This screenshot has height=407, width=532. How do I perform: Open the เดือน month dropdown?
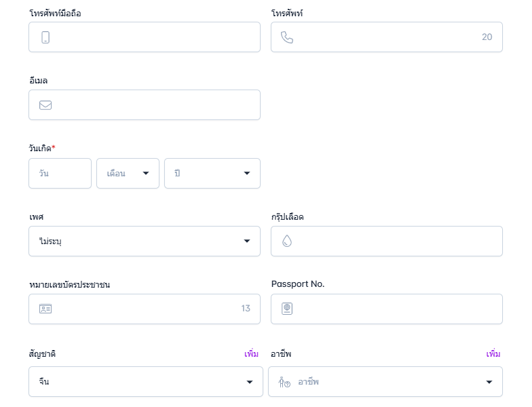(128, 173)
